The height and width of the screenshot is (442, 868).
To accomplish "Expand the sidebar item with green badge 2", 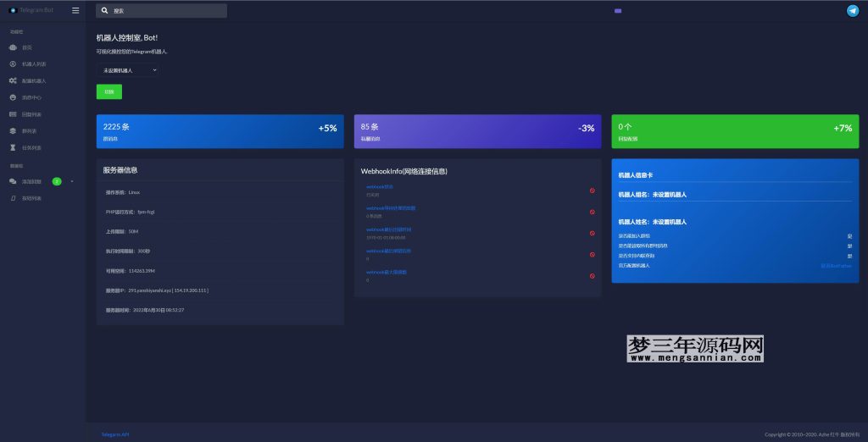I will (x=41, y=181).
